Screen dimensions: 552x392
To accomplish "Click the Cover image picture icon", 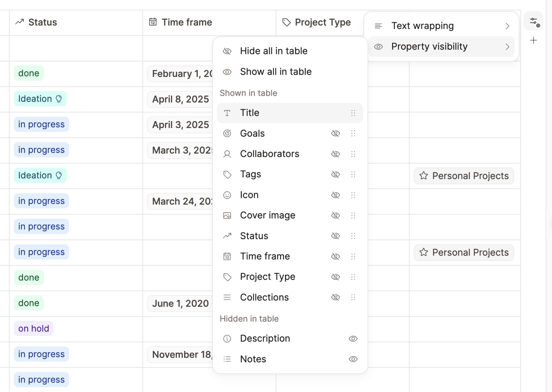I will pos(227,215).
